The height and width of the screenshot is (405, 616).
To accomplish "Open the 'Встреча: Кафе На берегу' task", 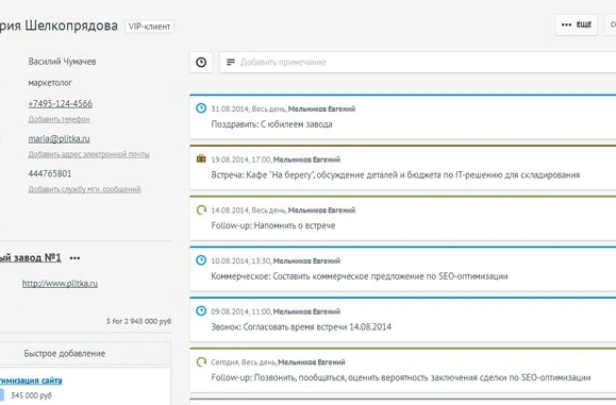I will click(395, 175).
